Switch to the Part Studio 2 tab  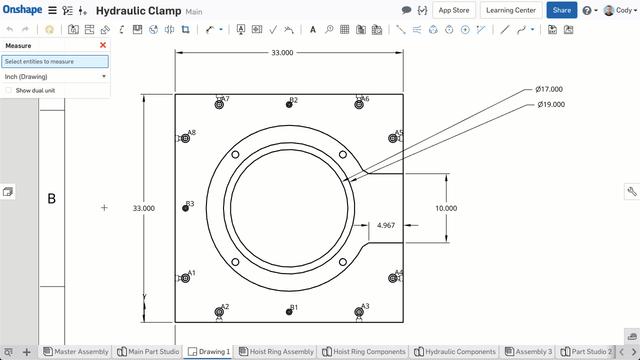point(587,351)
